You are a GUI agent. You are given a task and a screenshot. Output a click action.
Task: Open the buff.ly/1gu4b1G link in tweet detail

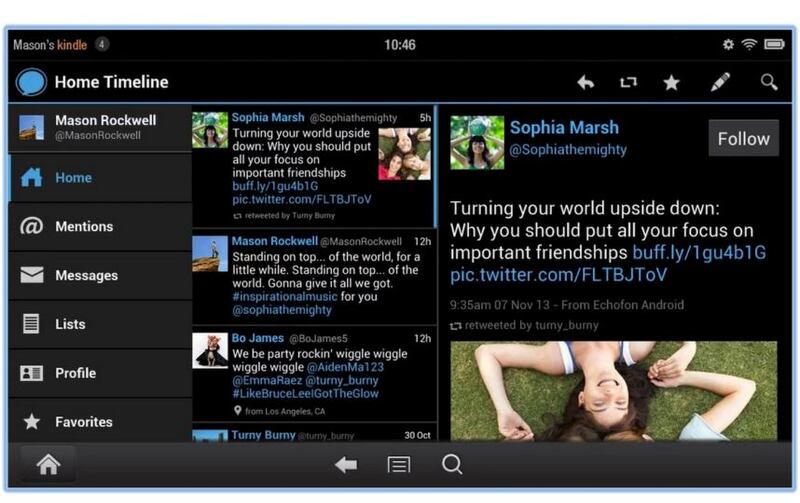699,252
